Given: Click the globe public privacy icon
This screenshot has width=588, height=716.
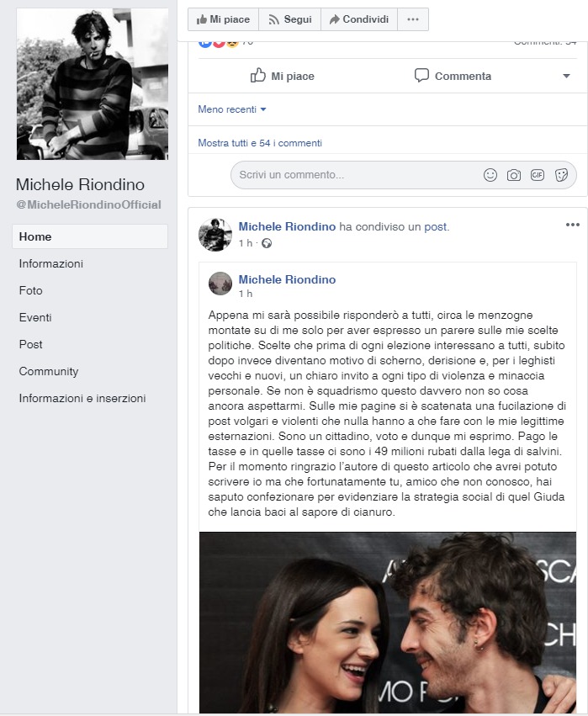Looking at the screenshot, I should (267, 243).
